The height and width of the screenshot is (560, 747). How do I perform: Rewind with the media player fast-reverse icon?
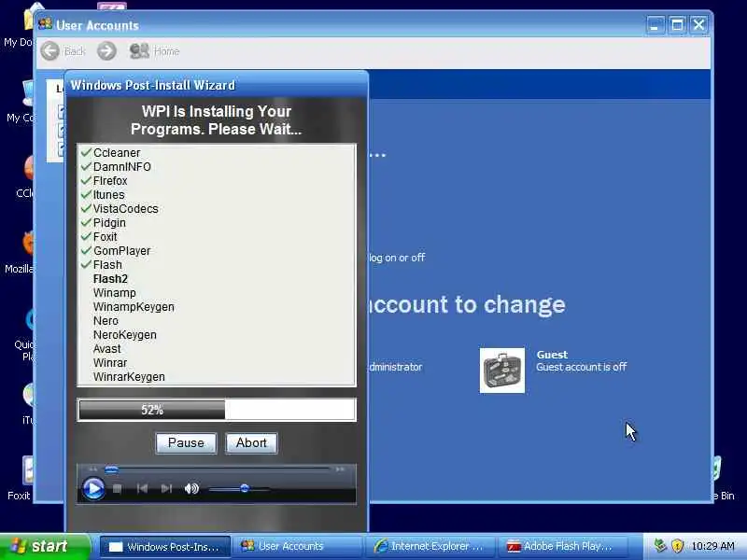[92, 469]
